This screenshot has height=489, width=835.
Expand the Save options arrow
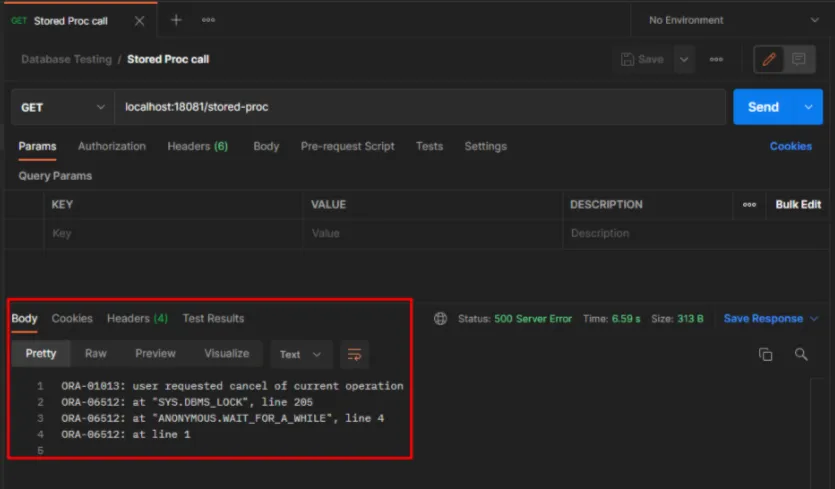[684, 59]
